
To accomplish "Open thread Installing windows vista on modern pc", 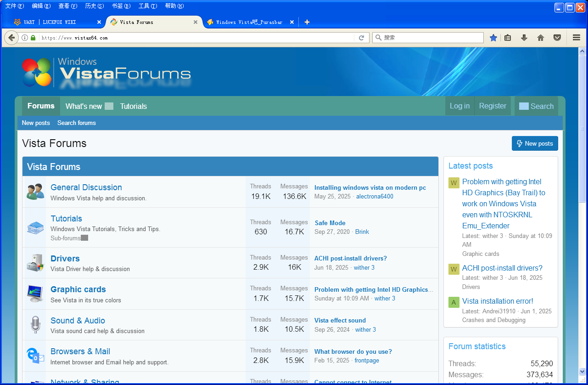I will [x=370, y=187].
